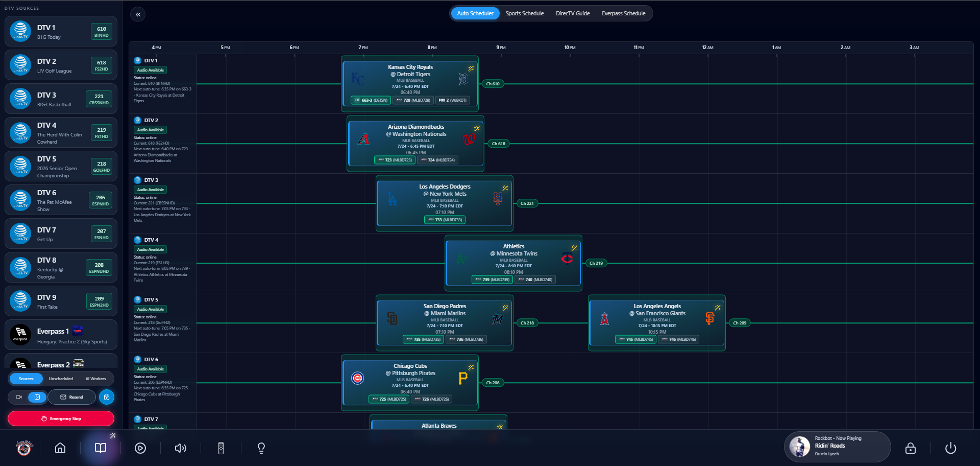Click the 219 FS1HD channel badge
This screenshot has width=980, height=466.
pos(102,133)
